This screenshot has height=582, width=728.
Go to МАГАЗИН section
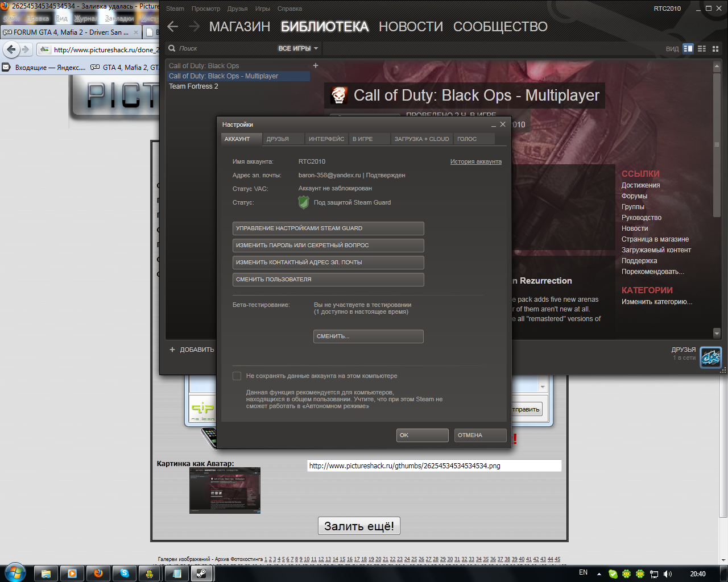239,27
